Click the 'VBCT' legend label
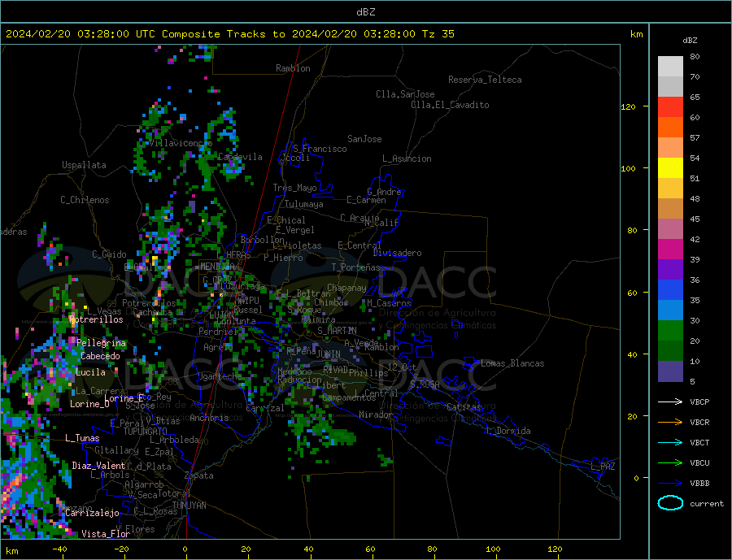Viewport: 732px width, 560px height. point(699,442)
